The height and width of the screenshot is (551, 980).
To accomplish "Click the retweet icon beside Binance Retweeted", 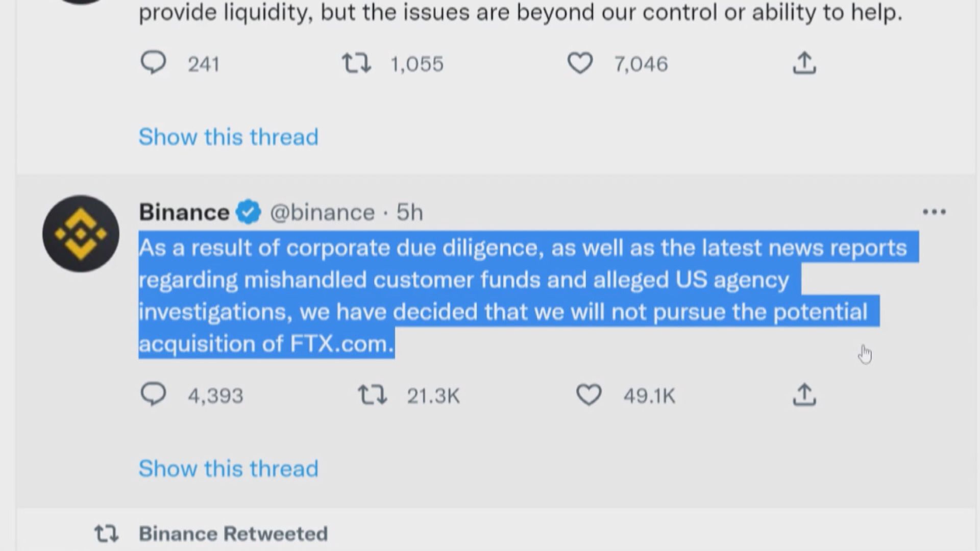I will coord(106,534).
